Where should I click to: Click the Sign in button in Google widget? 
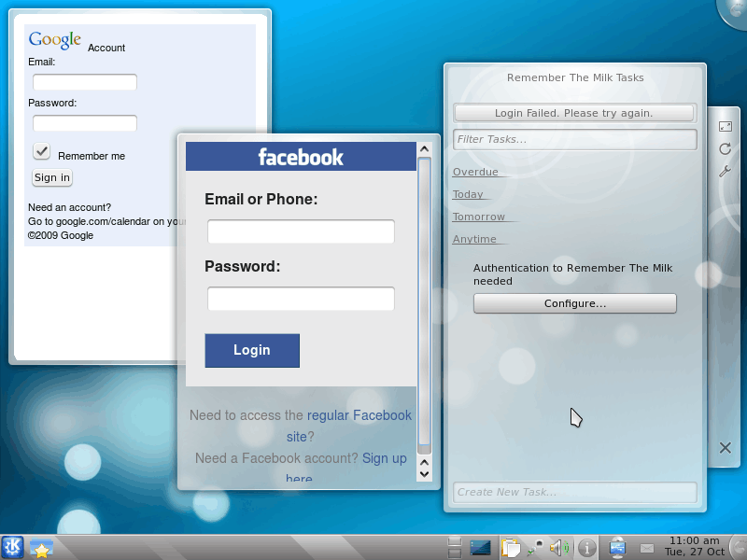(52, 177)
